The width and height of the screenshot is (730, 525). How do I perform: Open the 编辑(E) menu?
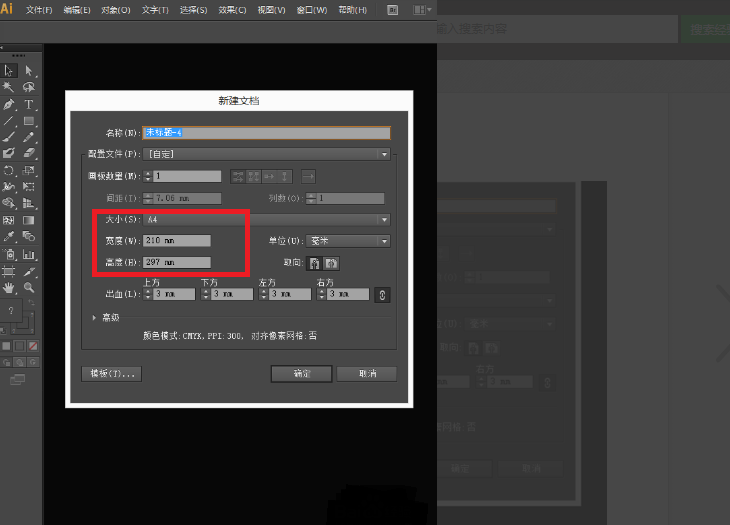pyautogui.click(x=77, y=10)
